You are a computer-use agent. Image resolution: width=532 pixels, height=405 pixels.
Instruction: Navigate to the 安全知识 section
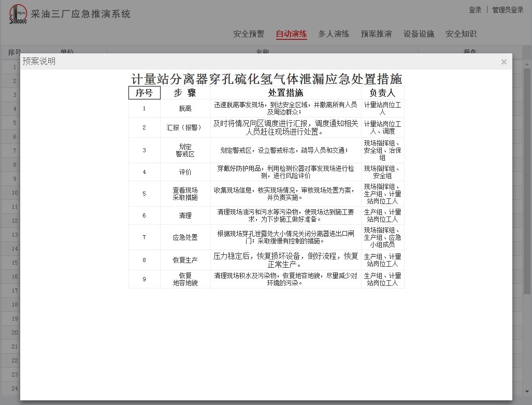pos(461,34)
